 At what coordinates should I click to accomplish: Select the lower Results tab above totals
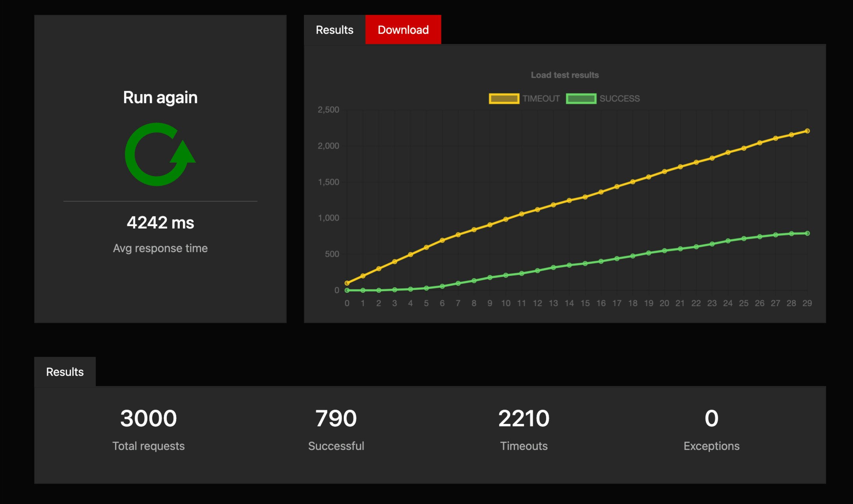tap(65, 372)
